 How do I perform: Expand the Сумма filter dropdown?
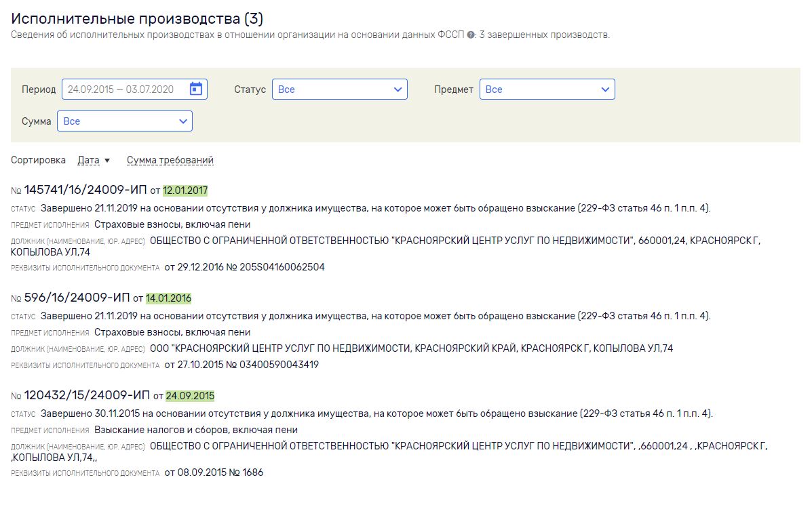tap(124, 121)
